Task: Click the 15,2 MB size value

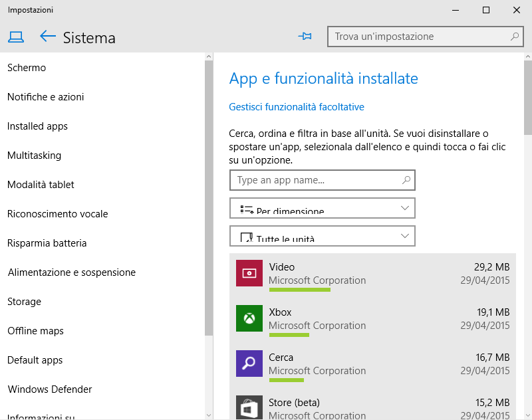Action: [x=493, y=402]
